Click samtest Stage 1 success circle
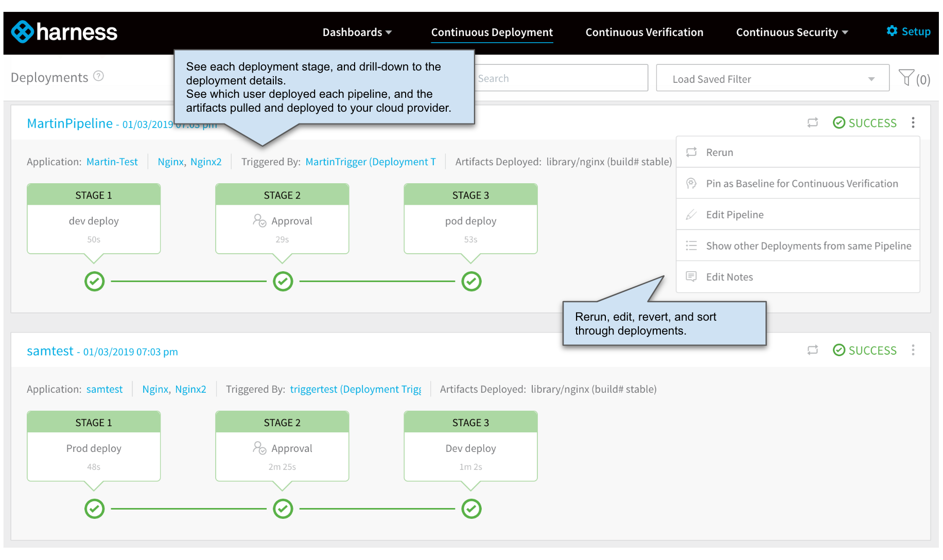The image size is (943, 560). click(x=95, y=509)
